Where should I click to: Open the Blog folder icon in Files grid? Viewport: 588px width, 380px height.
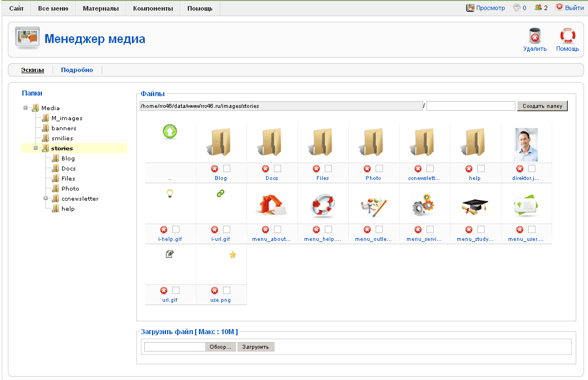[221, 142]
